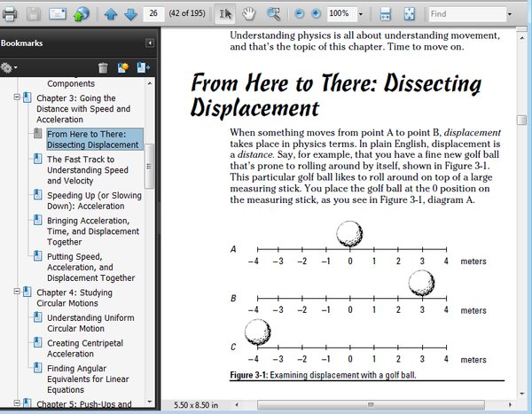
Task: Click the 5.50 x 8.50 in page size
Action: tap(196, 405)
